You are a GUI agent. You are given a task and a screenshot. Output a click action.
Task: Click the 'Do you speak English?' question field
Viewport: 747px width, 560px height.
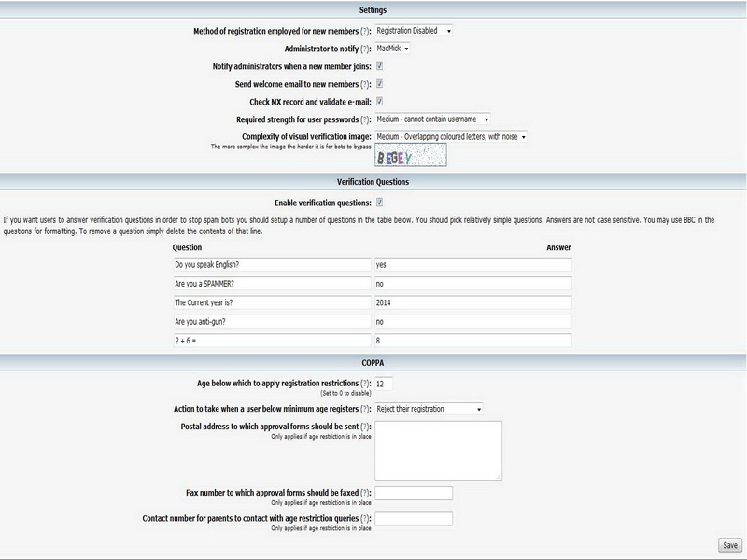(x=266, y=264)
